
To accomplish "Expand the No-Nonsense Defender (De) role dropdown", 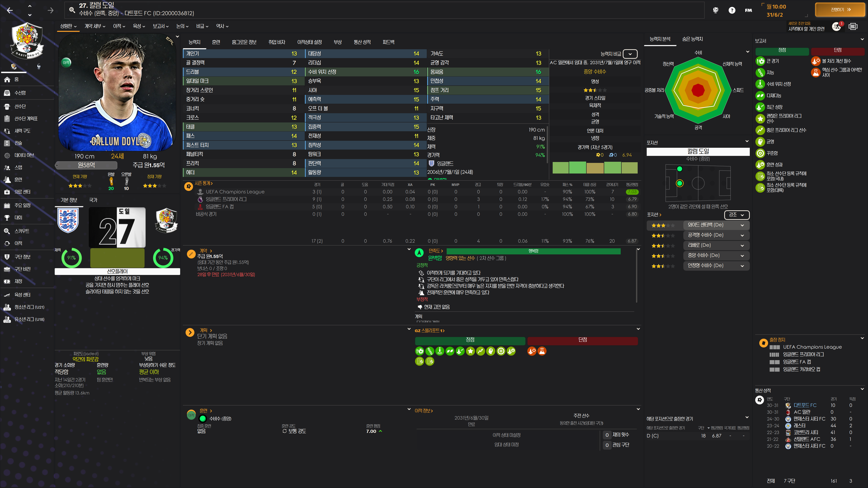I will coord(716,265).
